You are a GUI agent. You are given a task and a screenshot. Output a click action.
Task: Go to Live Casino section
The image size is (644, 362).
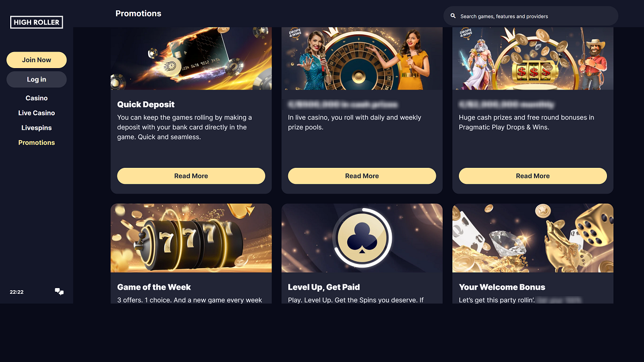click(x=36, y=113)
